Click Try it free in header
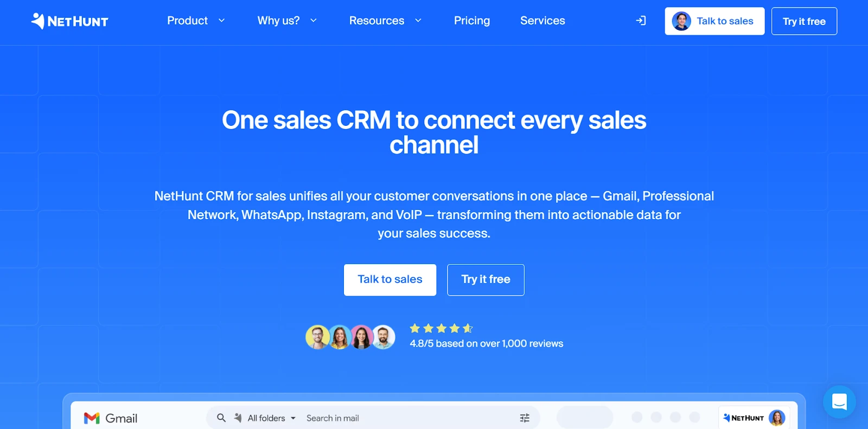Image resolution: width=868 pixels, height=429 pixels. click(x=804, y=21)
